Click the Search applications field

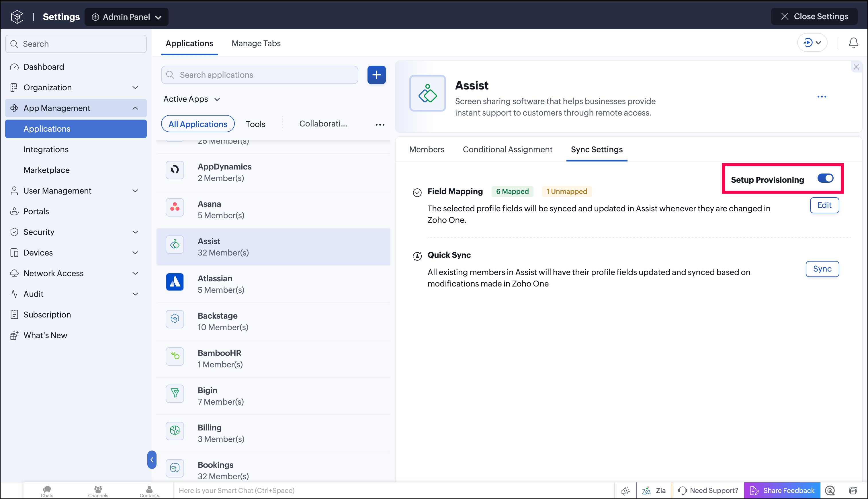259,75
